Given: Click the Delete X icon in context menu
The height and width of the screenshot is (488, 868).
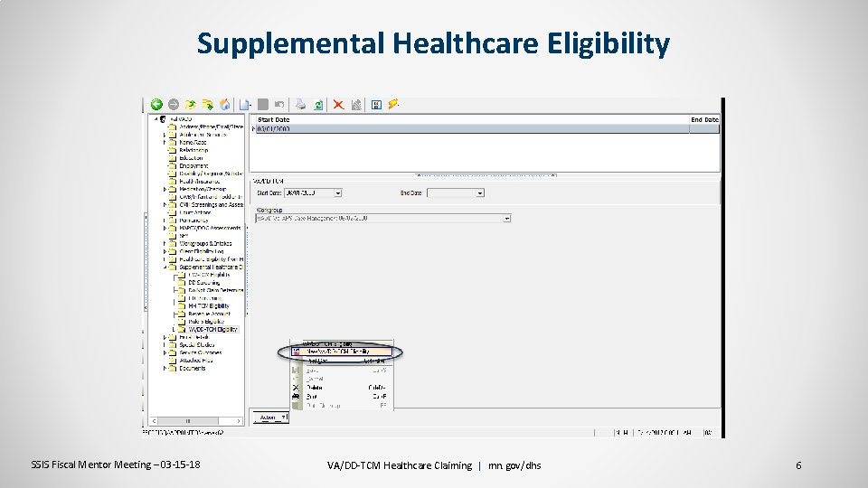Looking at the screenshot, I should point(296,388).
